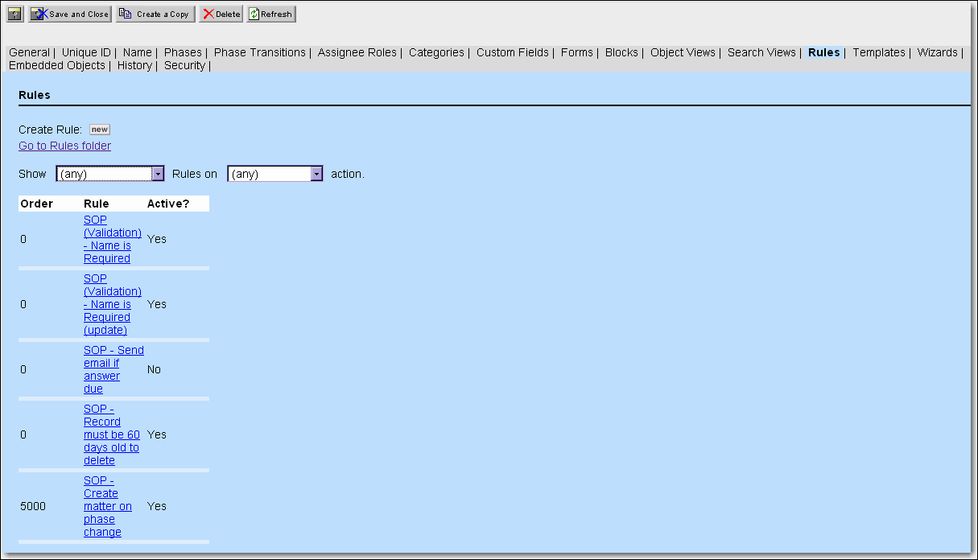The width and height of the screenshot is (978, 560).
Task: Open the Security tab
Action: point(184,65)
